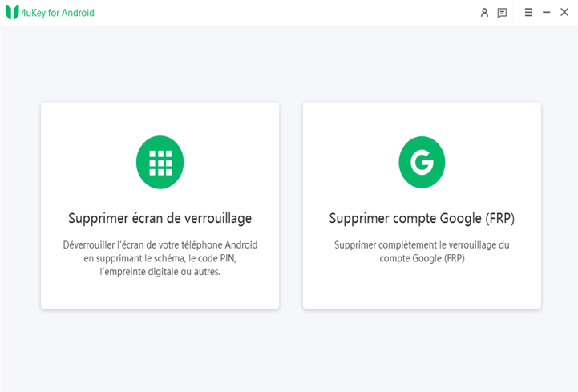Click the green Google G icon
The height and width of the screenshot is (392, 578).
422,163
